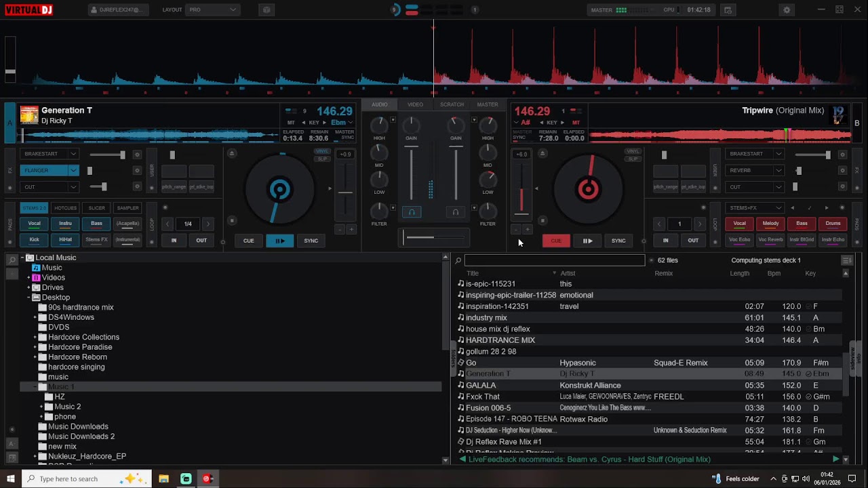Open browser options menu icon next to stems status

[847, 260]
